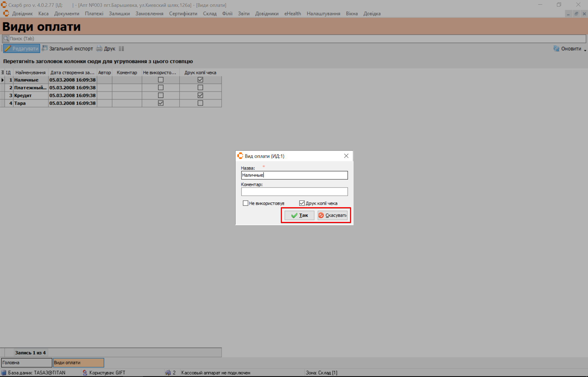The image size is (588, 377).
Task: Open the dropdown arrow beside Оновити
Action: point(585,50)
